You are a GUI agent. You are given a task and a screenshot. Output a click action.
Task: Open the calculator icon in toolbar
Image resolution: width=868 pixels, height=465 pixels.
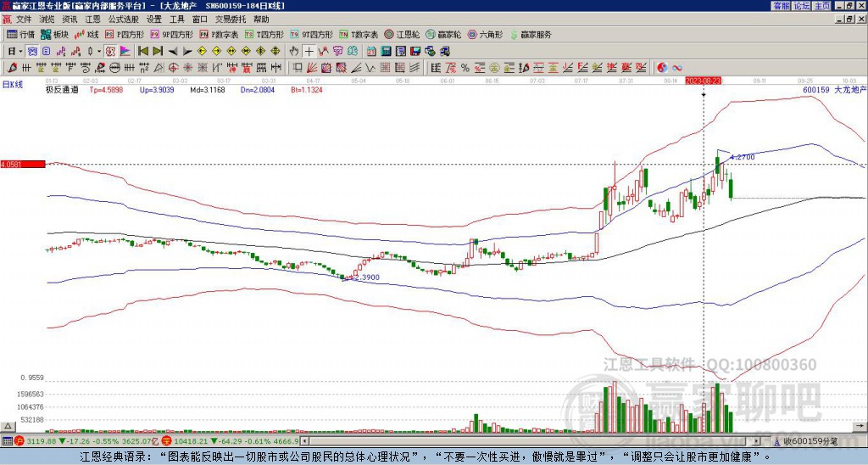pos(386,52)
